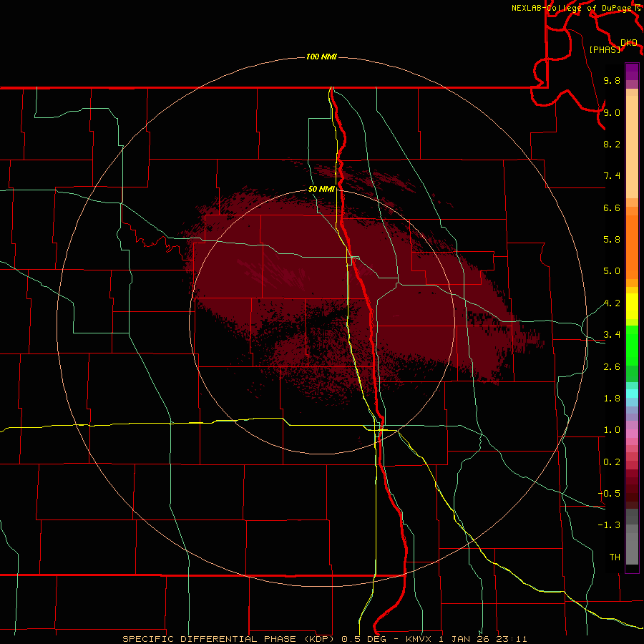This screenshot has height=644, width=644.
Task: Click the 5.0 value on color scale
Action: tap(612, 271)
